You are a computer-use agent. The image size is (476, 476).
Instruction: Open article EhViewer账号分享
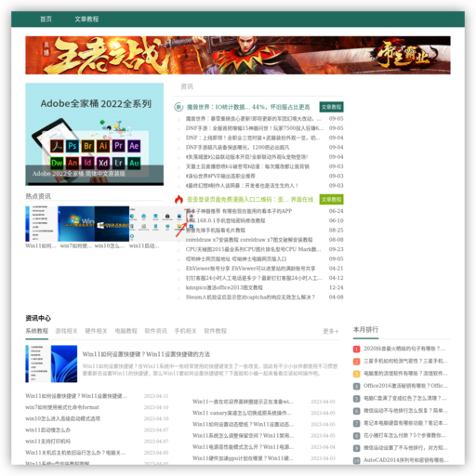pos(250,269)
